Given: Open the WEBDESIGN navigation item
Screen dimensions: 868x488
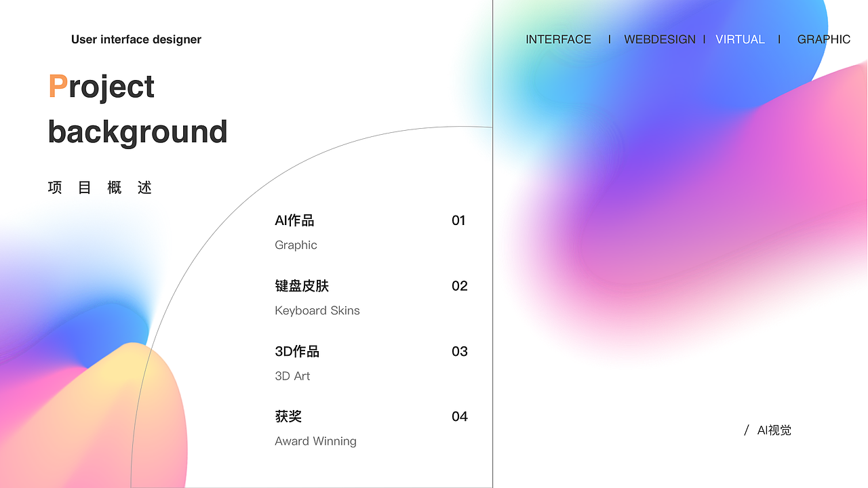Looking at the screenshot, I should [660, 39].
